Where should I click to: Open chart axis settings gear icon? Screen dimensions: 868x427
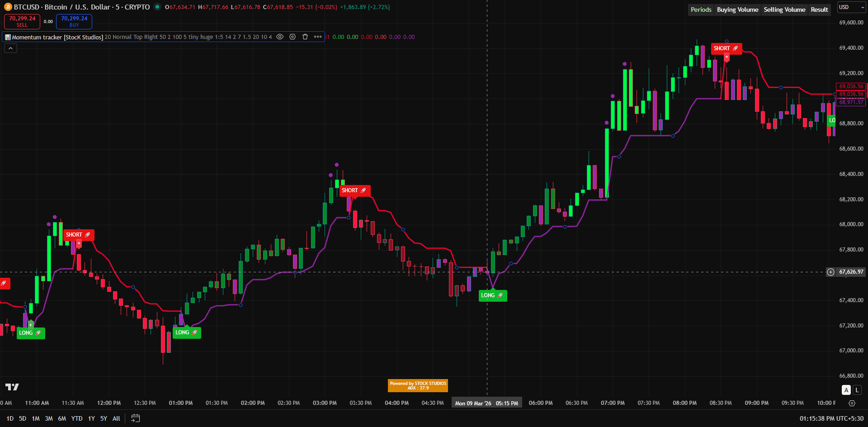pos(852,403)
